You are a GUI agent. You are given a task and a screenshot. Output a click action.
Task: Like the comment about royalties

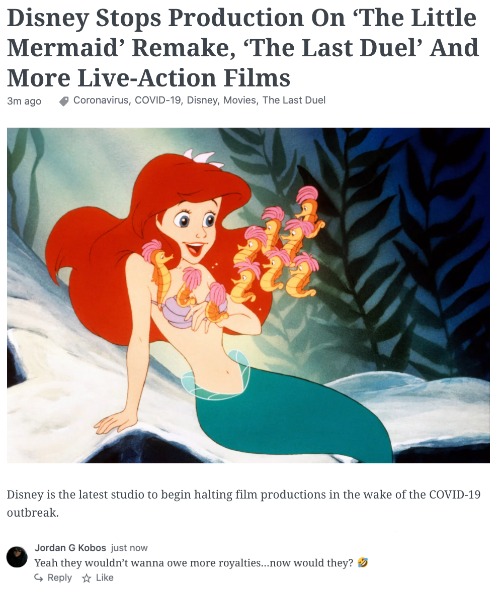click(x=98, y=578)
